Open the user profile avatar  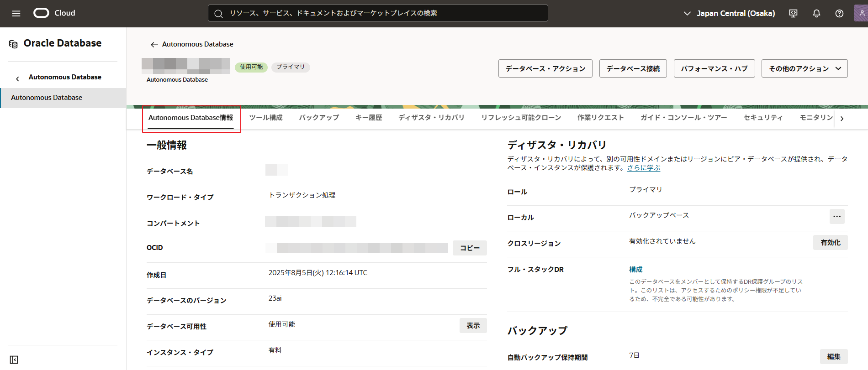point(861,13)
